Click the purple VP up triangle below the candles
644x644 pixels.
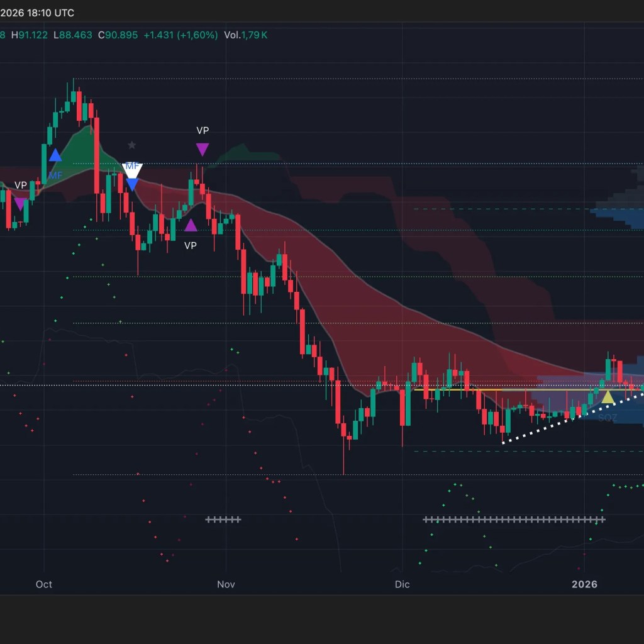point(191,225)
